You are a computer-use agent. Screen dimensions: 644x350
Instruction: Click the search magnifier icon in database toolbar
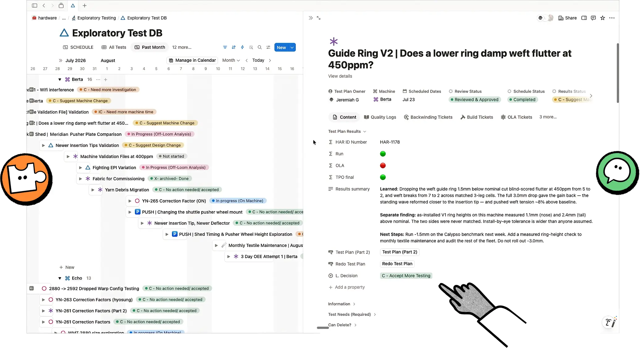[260, 47]
